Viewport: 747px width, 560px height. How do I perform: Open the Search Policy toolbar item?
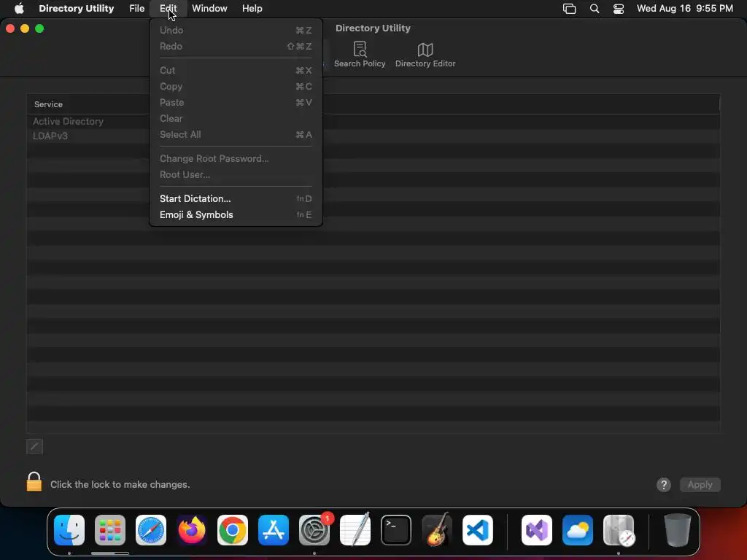click(360, 54)
